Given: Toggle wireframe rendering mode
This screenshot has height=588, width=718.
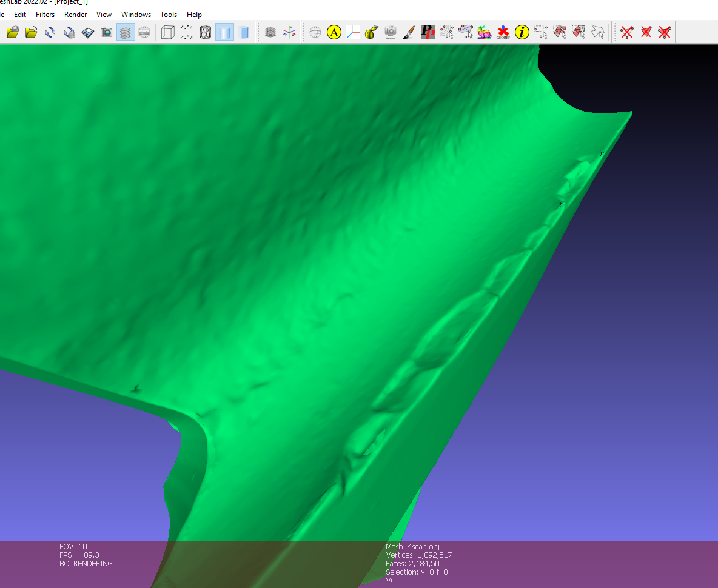Looking at the screenshot, I should tap(206, 32).
